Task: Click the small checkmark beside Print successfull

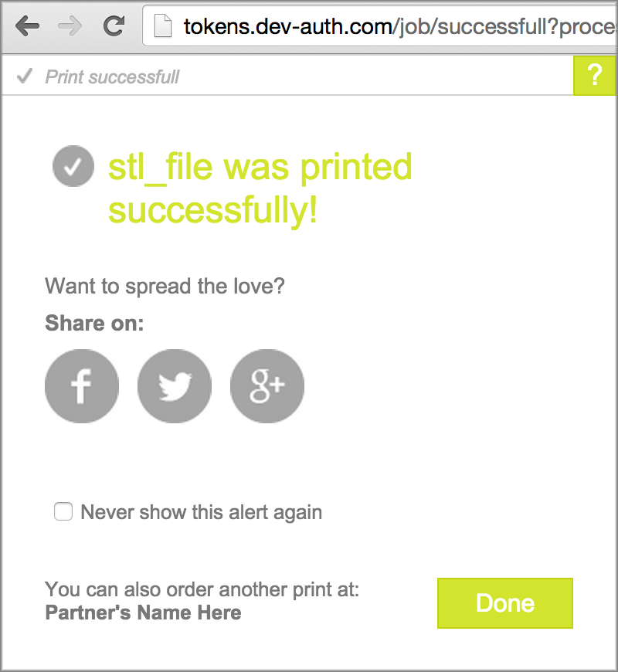Action: tap(25, 76)
